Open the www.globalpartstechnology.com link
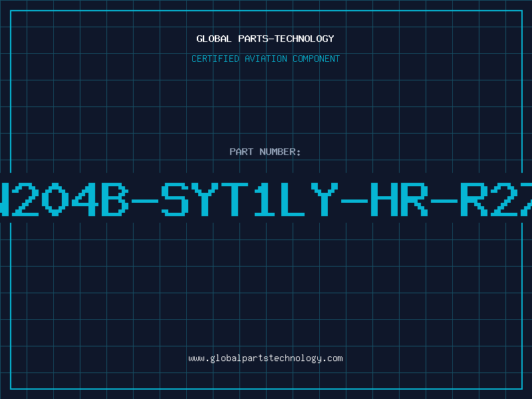532x399 pixels. (x=265, y=358)
